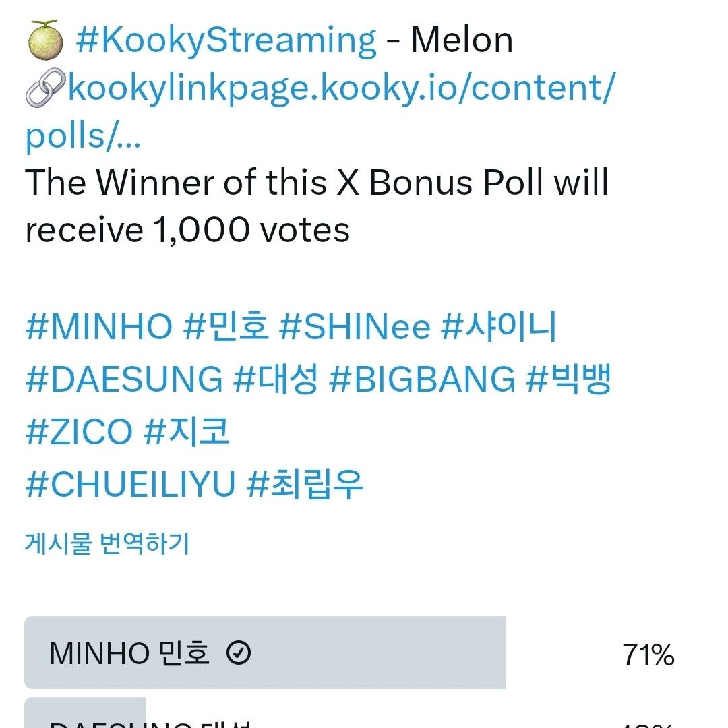Tap the #지코 hashtag
Screen dimensions: 728x728
click(187, 431)
